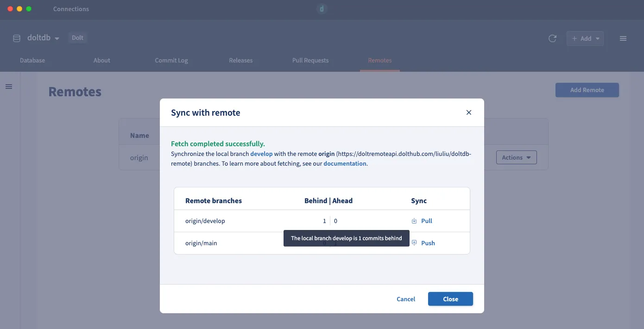The width and height of the screenshot is (644, 329).
Task: Close the Sync with remote dialog via X
Action: (x=468, y=112)
